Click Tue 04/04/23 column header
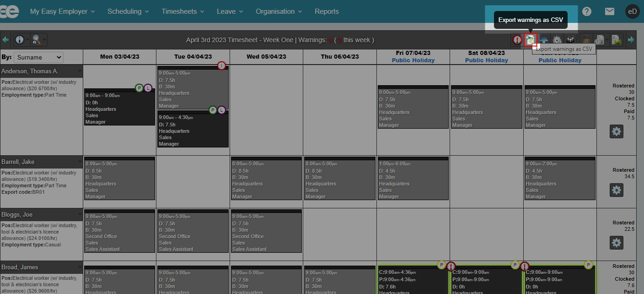The image size is (644, 294). click(193, 56)
